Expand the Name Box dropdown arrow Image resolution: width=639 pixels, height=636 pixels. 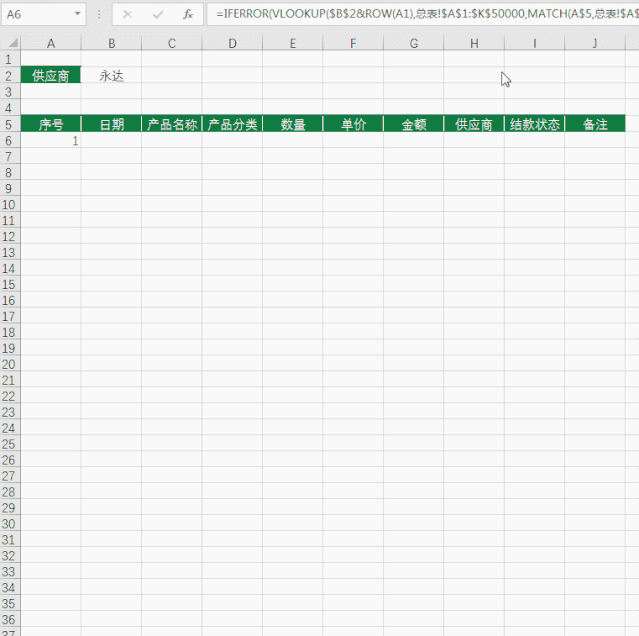pos(78,15)
